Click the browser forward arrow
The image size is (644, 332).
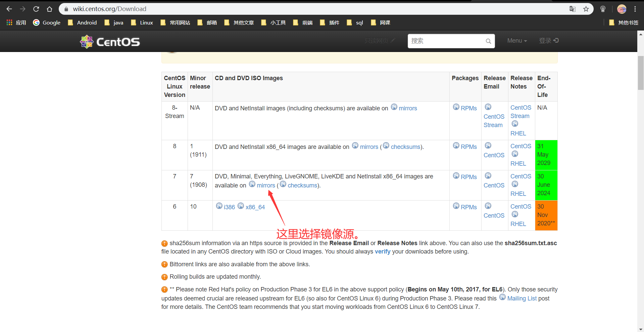tap(22, 9)
